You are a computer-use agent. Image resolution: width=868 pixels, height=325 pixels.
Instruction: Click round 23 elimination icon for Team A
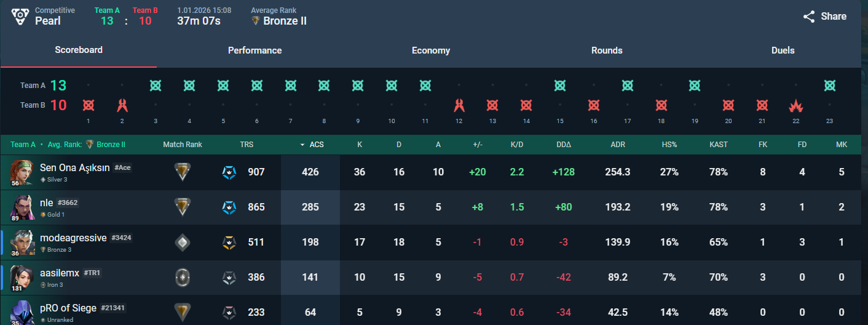[x=829, y=86]
